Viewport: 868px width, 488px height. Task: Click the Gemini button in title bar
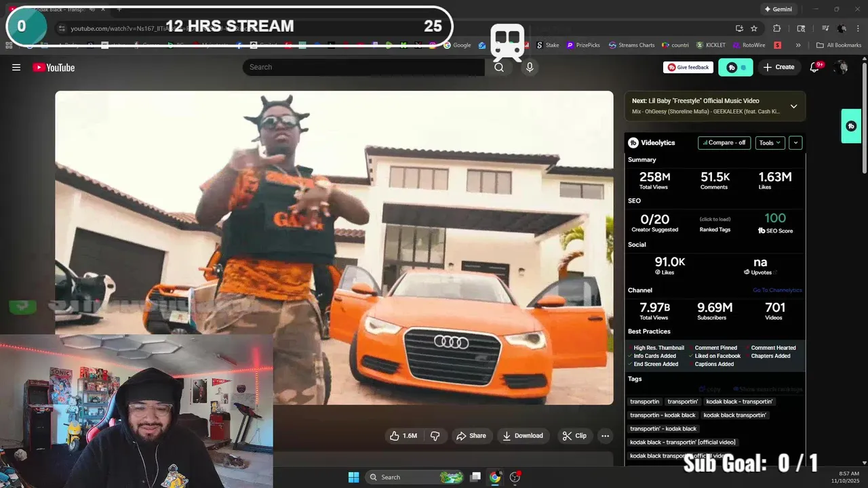pyautogui.click(x=778, y=9)
